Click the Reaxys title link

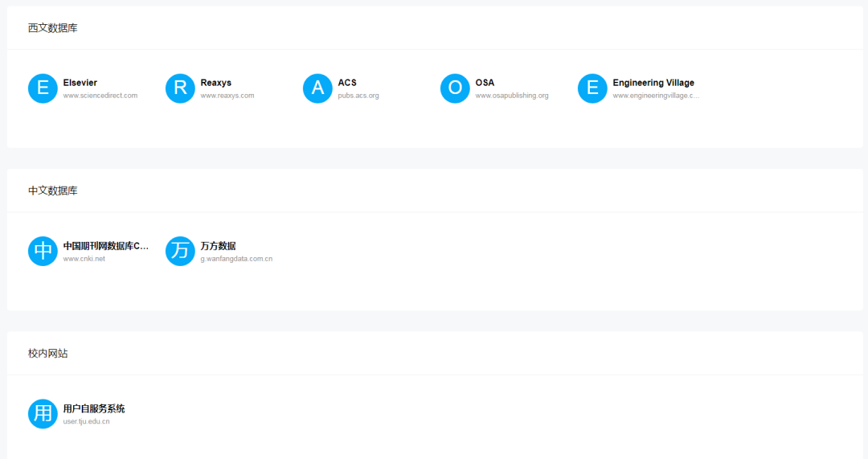point(216,83)
